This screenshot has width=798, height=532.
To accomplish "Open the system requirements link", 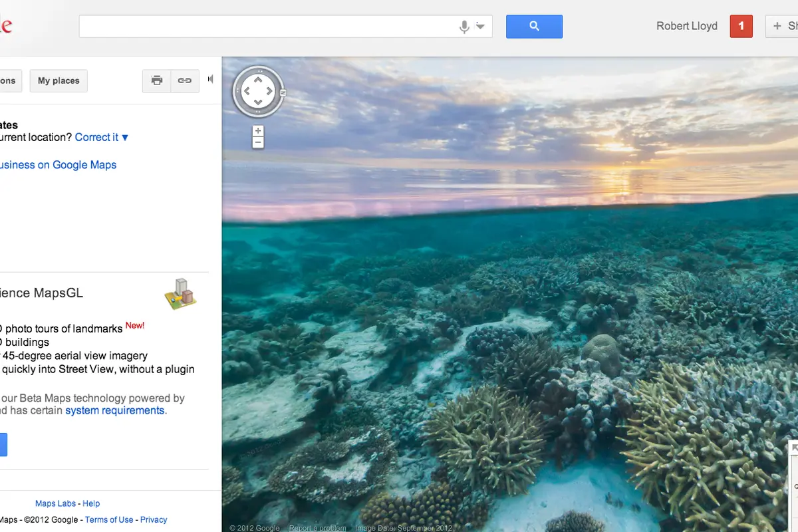I will (x=114, y=410).
